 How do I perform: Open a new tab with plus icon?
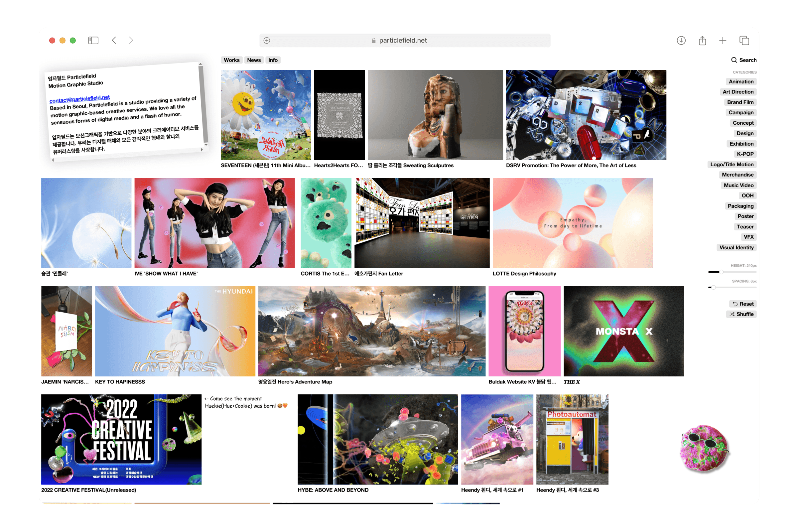723,40
